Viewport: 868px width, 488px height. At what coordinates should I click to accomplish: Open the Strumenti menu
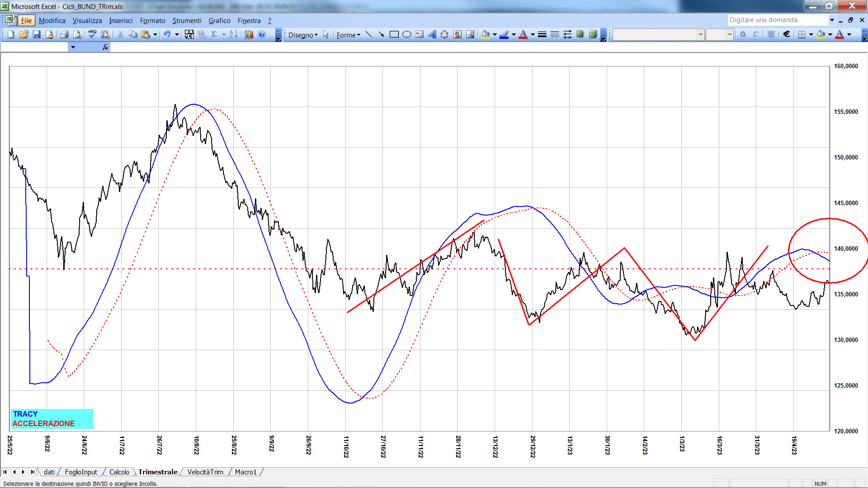coord(187,20)
